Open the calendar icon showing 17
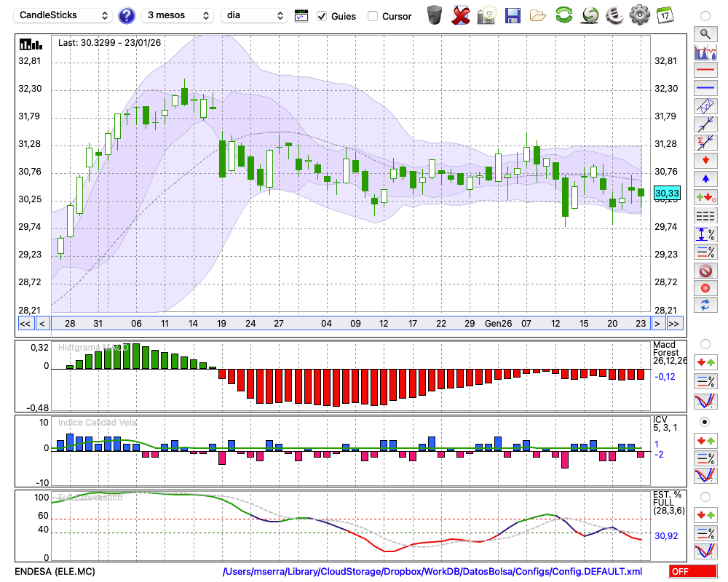The image size is (728, 582). click(x=665, y=15)
